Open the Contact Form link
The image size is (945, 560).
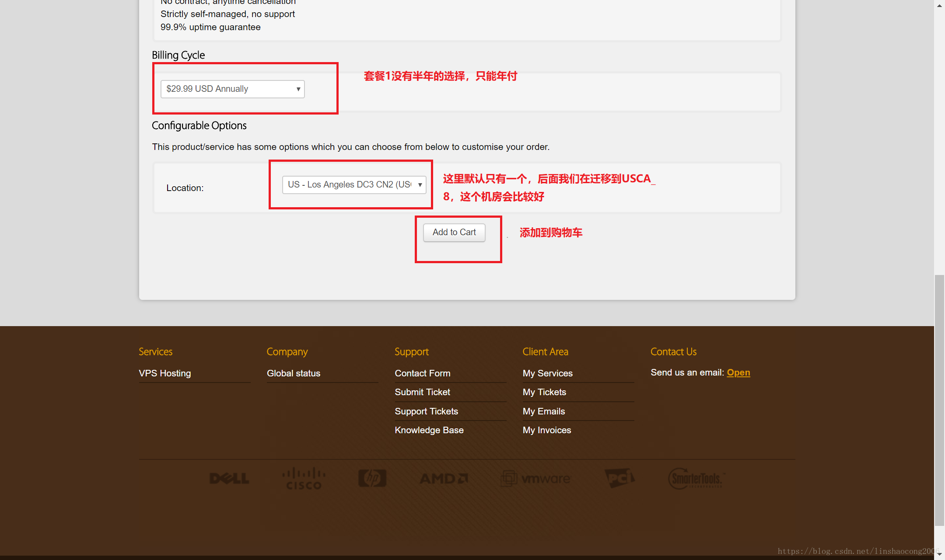[422, 373]
